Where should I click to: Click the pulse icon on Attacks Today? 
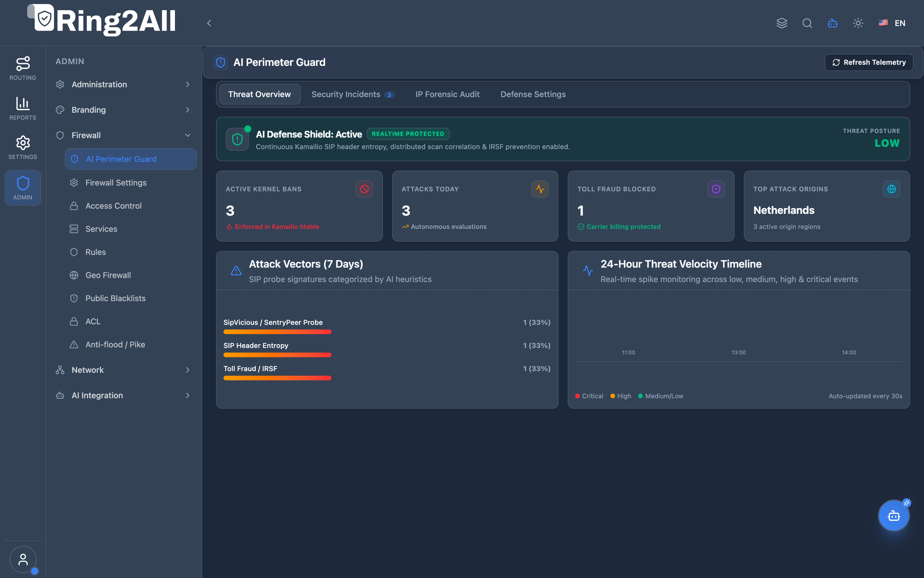540,189
